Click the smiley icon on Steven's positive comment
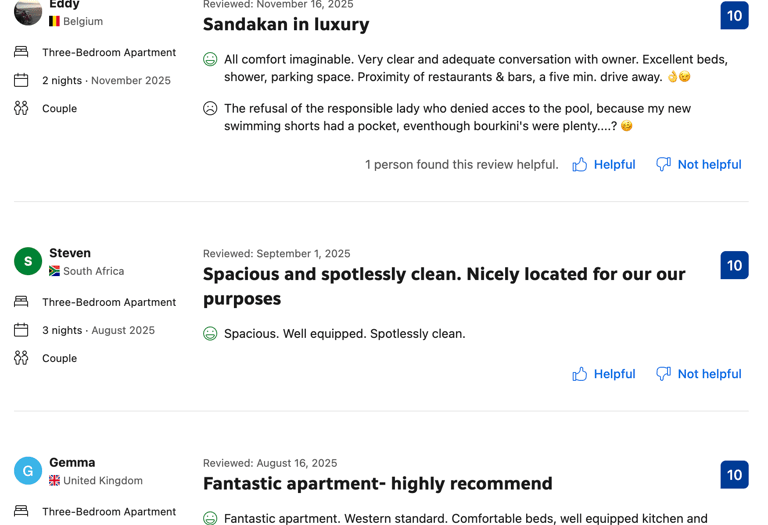The width and height of the screenshot is (768, 525). (x=210, y=334)
